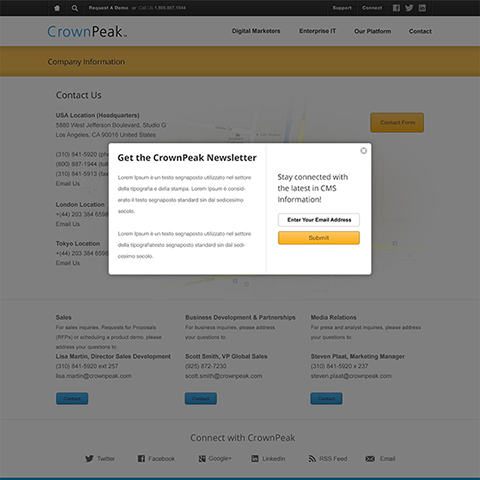Open the Support link in top bar
Screen dimensions: 480x480
(342, 8)
